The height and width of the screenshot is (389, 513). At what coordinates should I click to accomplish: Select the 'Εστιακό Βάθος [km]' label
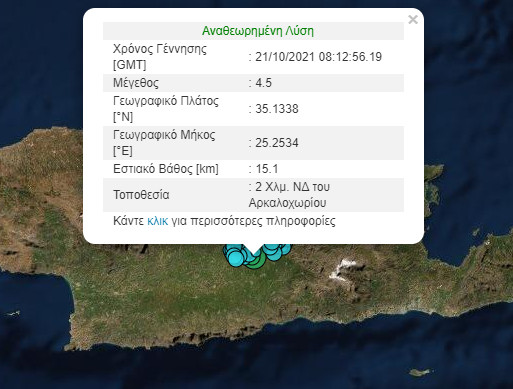tap(166, 169)
